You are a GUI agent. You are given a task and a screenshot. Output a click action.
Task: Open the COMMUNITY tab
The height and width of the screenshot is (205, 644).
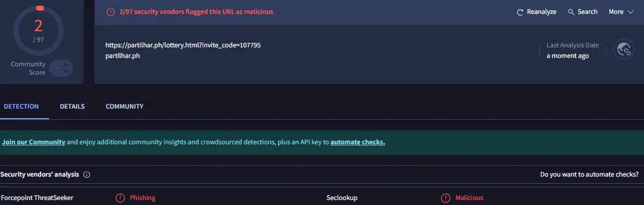pyautogui.click(x=124, y=106)
